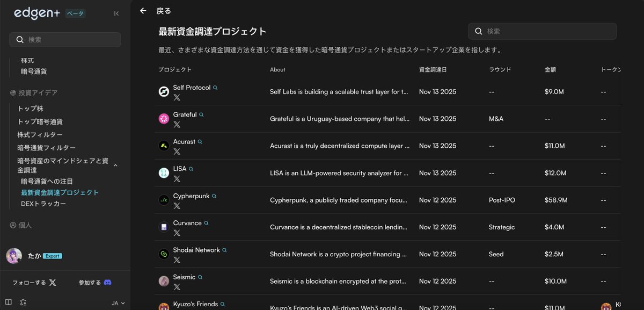Open LISA's X profile icon
Viewport: 644px width, 310px height.
(x=177, y=178)
